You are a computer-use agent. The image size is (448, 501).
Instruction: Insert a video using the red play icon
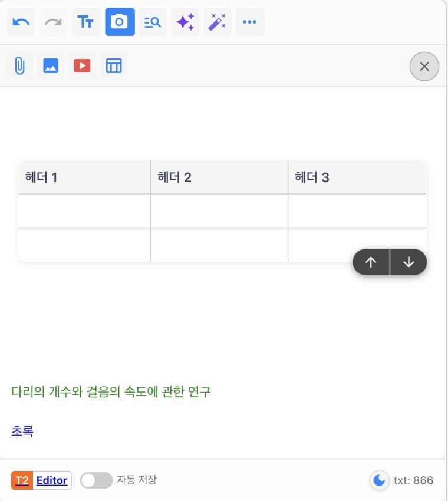coord(82,65)
